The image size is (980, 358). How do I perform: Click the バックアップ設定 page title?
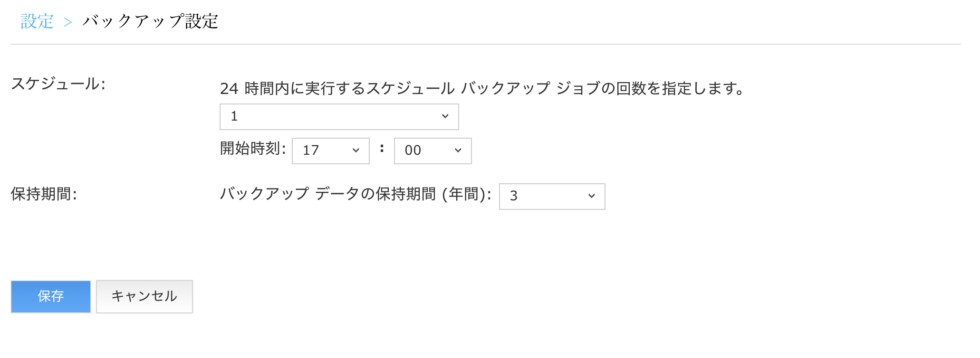pyautogui.click(x=150, y=21)
